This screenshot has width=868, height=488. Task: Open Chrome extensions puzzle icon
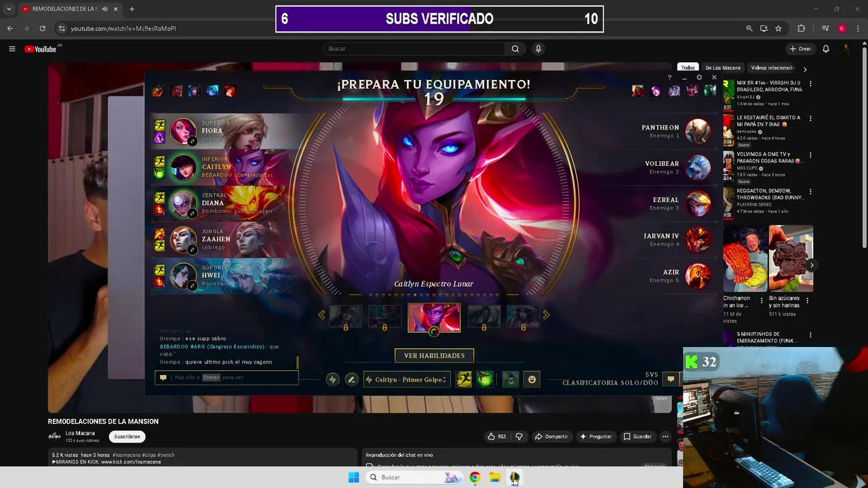coord(802,28)
